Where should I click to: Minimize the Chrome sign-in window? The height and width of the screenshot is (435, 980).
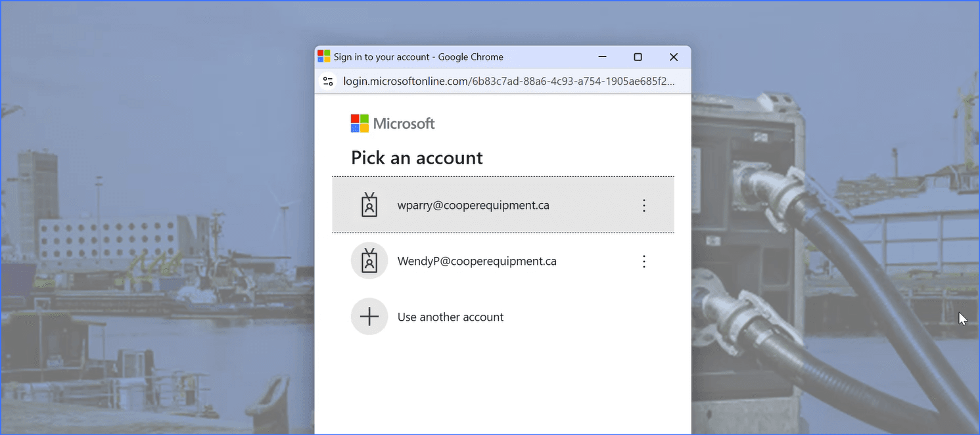601,57
